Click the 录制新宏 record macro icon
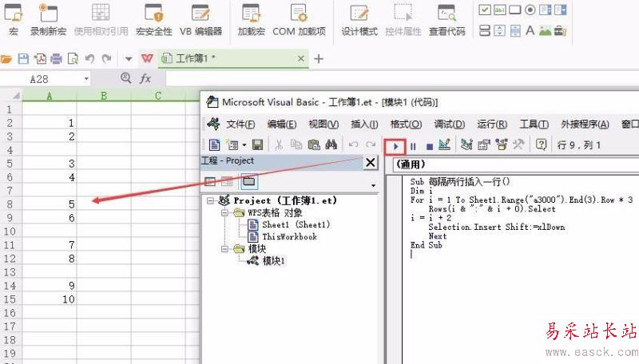 coord(48,19)
